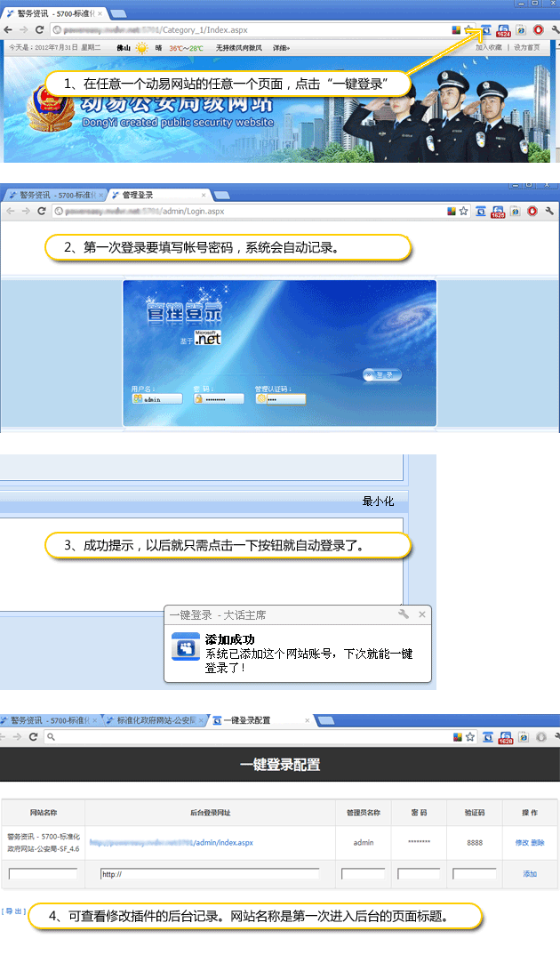
Task: Click 修改 in the config table row
Action: (521, 842)
